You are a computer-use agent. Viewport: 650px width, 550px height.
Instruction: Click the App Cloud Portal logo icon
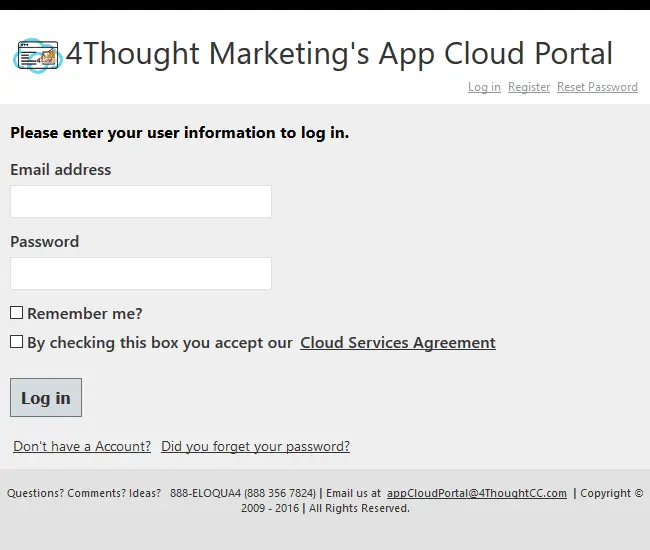(x=38, y=56)
